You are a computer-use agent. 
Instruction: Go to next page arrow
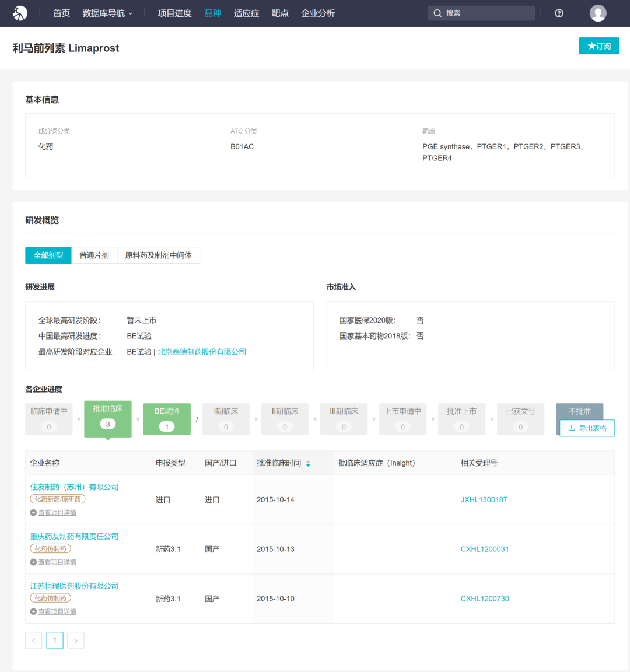tap(76, 640)
